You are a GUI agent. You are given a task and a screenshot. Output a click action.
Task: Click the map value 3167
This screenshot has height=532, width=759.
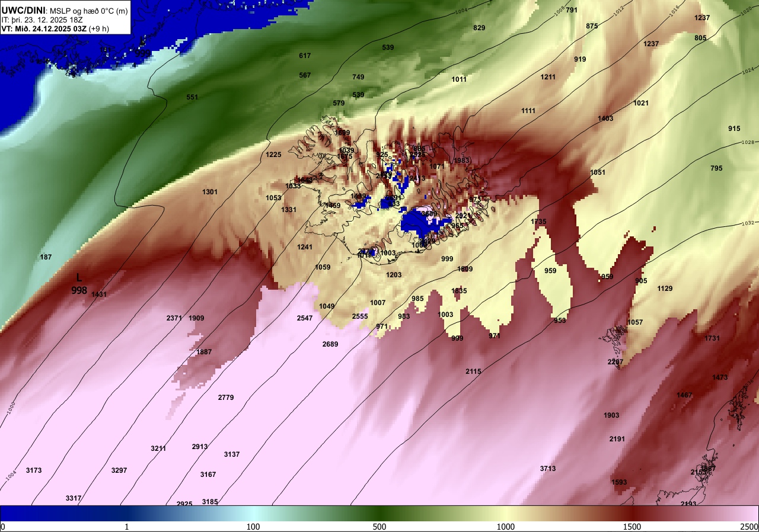[208, 475]
